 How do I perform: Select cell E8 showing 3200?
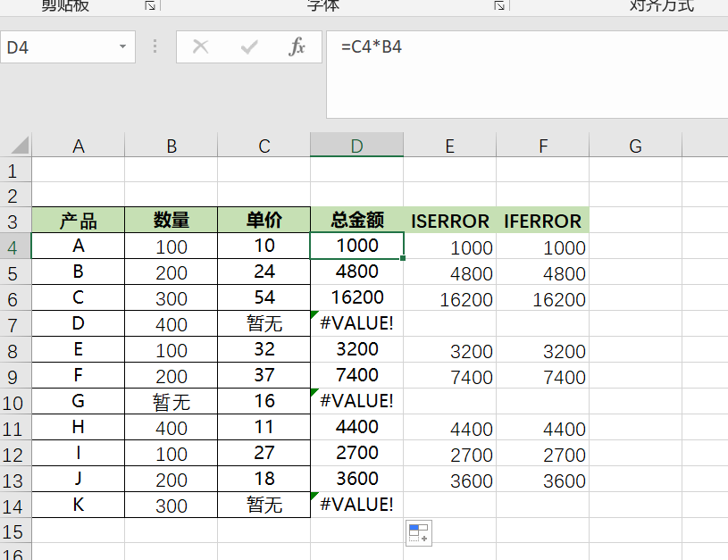tap(450, 349)
